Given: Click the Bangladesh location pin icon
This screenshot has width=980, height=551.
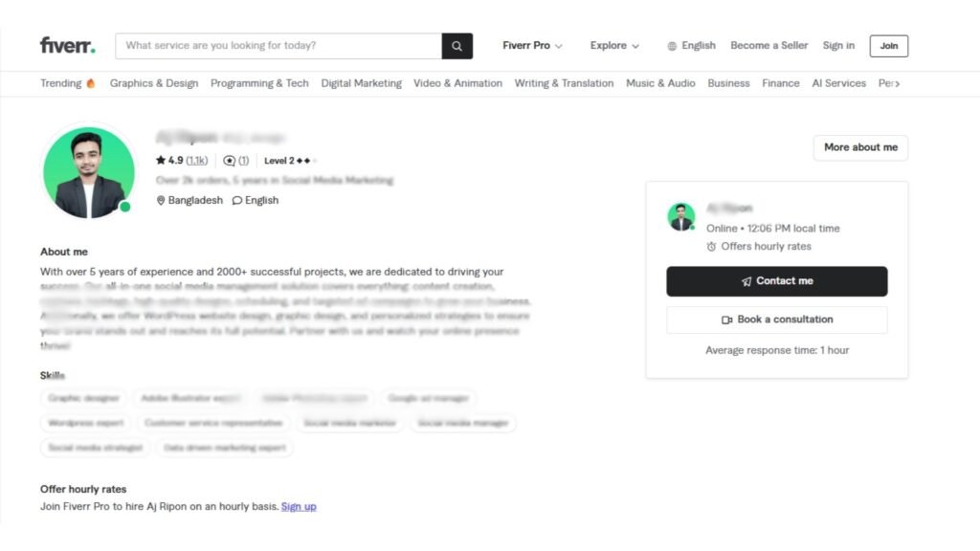Looking at the screenshot, I should point(161,201).
